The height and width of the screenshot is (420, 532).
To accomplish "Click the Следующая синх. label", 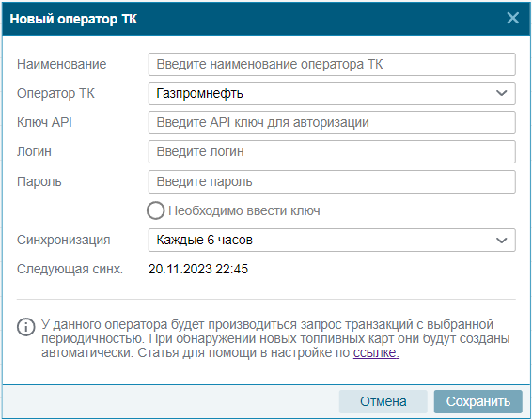I will [70, 270].
